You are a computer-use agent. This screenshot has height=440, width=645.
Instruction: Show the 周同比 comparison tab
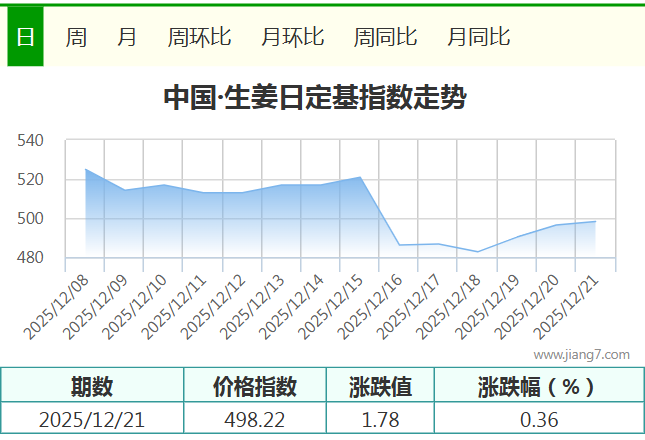(x=385, y=38)
